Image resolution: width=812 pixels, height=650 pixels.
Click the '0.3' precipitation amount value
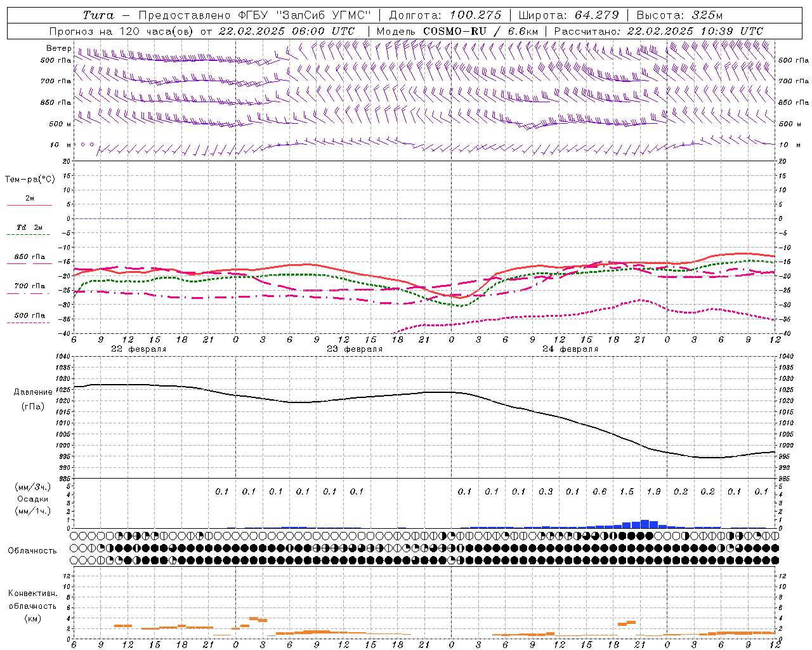(546, 491)
